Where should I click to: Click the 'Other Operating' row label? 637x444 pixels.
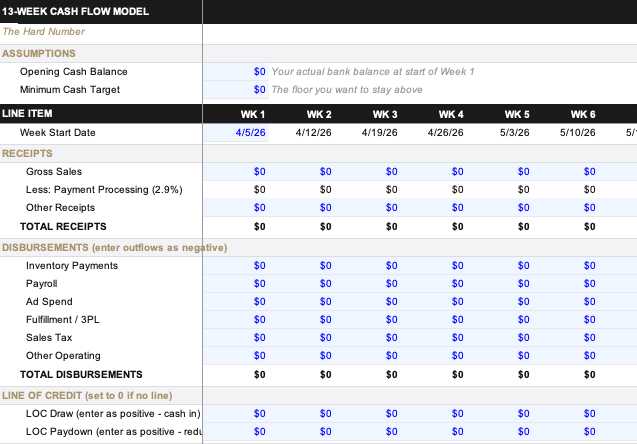point(63,355)
